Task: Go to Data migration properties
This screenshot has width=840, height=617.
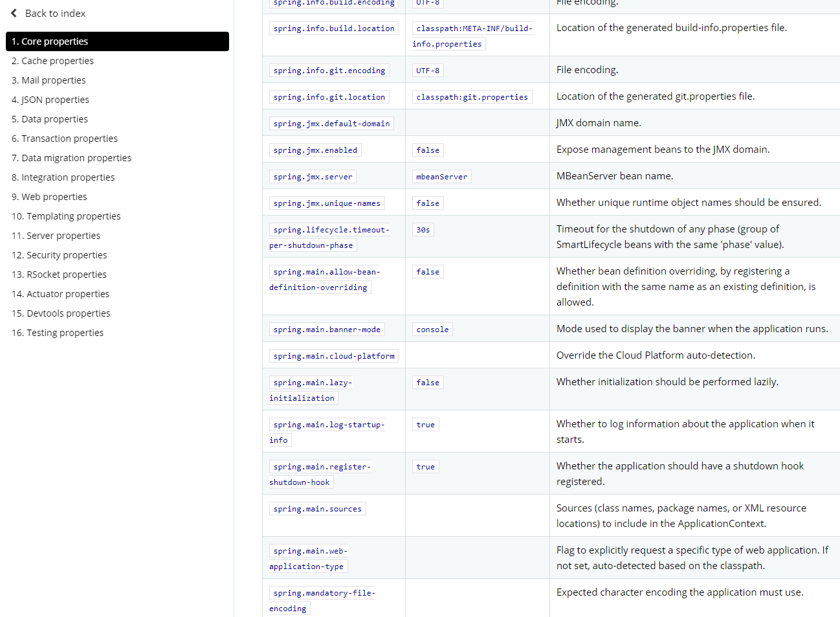Action: click(71, 158)
